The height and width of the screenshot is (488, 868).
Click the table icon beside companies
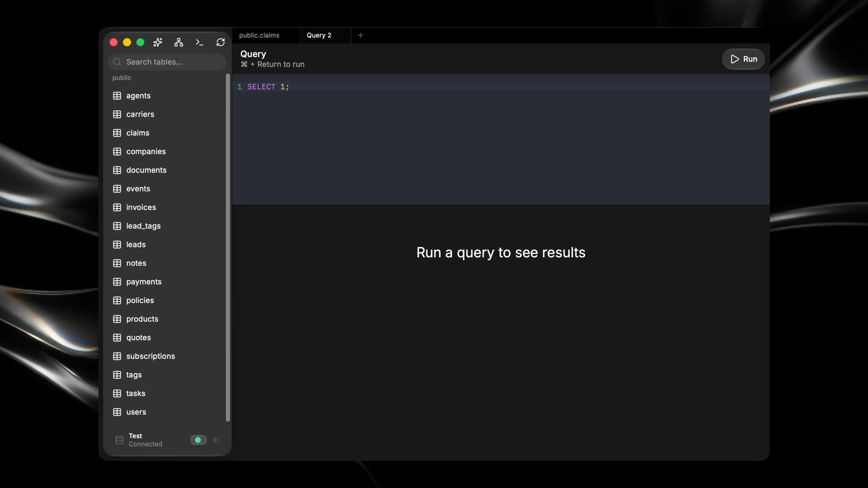pyautogui.click(x=117, y=152)
